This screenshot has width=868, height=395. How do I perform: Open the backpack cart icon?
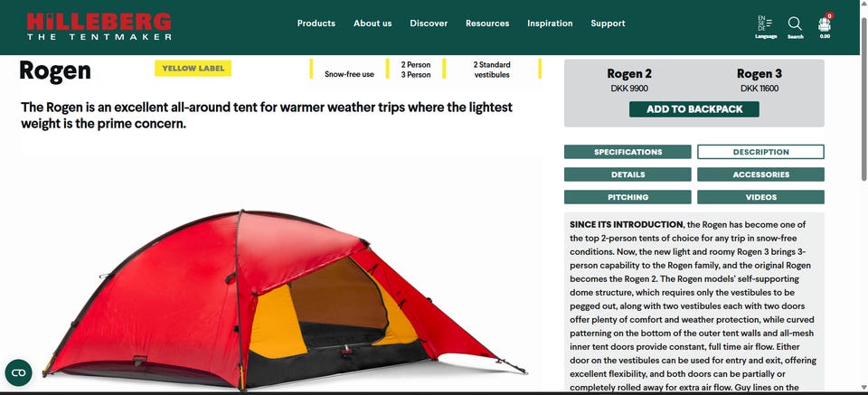[825, 26]
